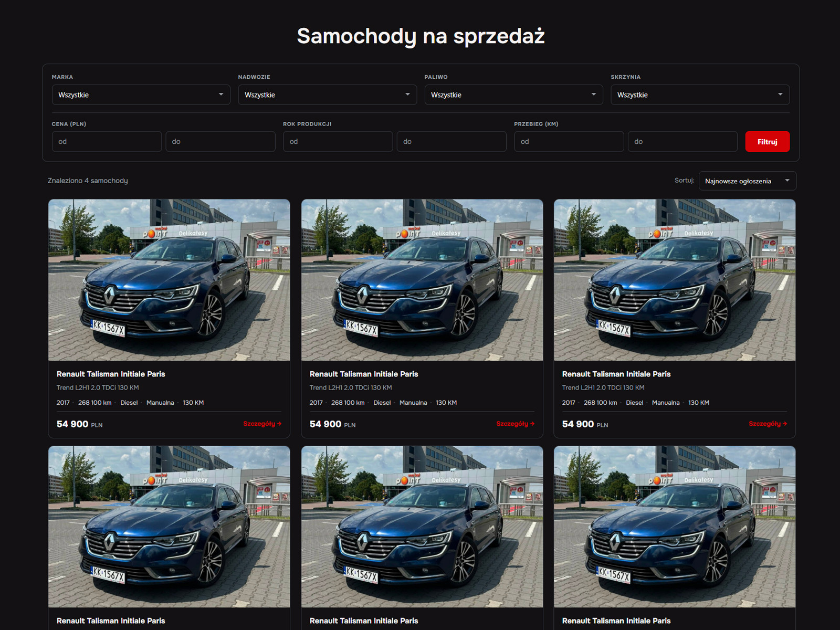Click the Renault Talisman title in first top-row card

point(111,374)
